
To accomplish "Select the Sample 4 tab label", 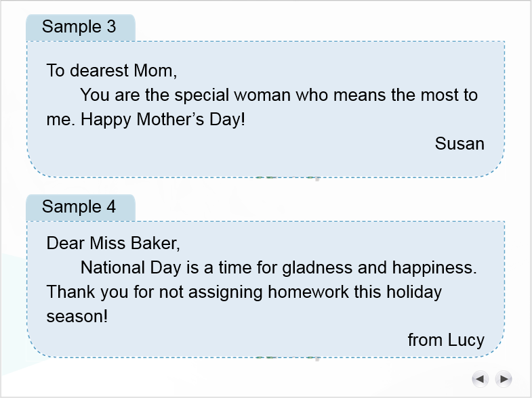I will pyautogui.click(x=79, y=207).
